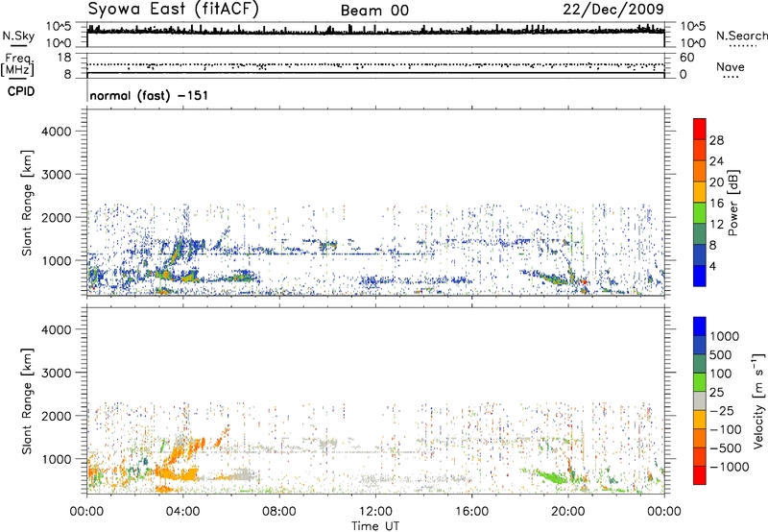Viewport: 768px width, 532px height.
Task: Click the '500' velocity colorbar tick label
Action: (721, 355)
